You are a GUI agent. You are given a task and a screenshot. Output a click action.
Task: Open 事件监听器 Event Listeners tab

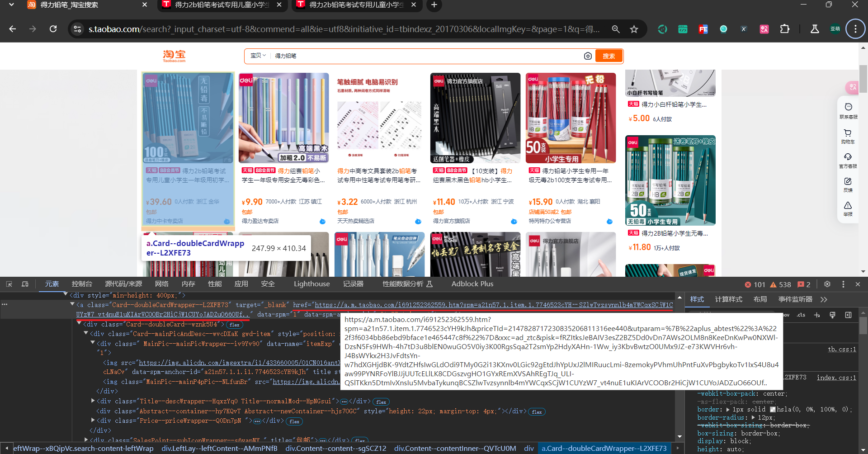[795, 299]
